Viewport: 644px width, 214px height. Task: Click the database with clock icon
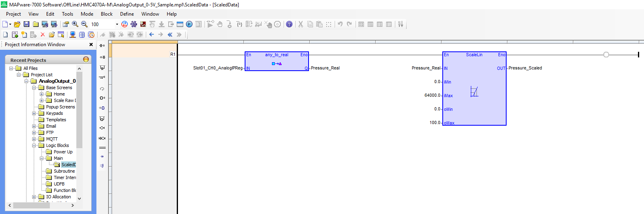[x=91, y=35]
